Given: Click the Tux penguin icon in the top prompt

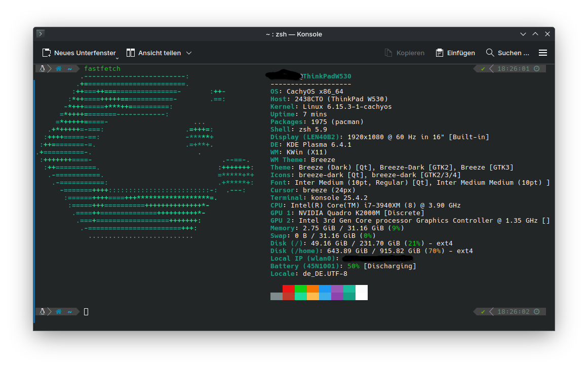Looking at the screenshot, I should pyautogui.click(x=43, y=69).
